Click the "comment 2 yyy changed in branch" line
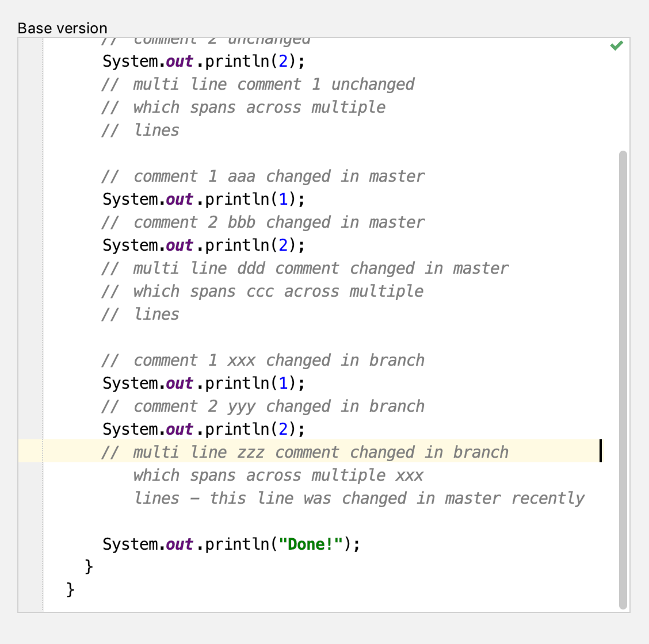The height and width of the screenshot is (644, 649). pos(279,407)
